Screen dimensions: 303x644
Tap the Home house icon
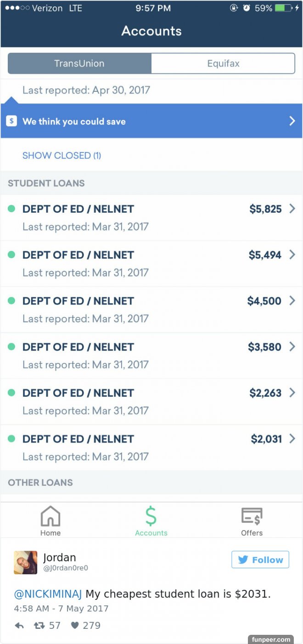coord(50,516)
